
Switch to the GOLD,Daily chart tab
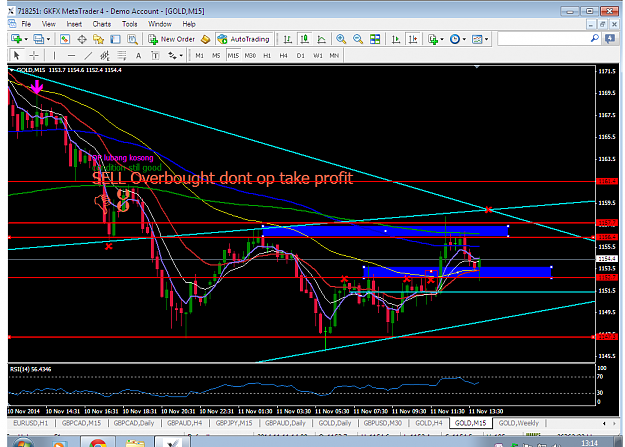pos(335,423)
